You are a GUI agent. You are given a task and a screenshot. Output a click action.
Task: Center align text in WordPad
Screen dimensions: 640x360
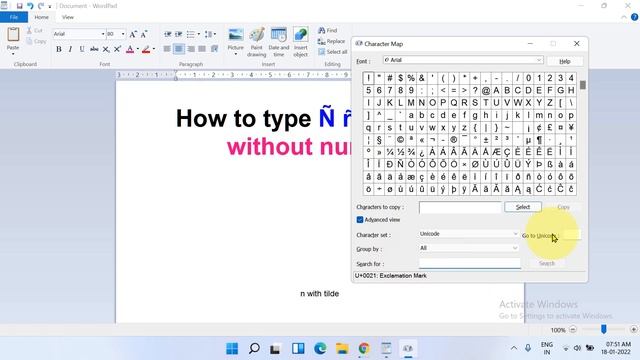tap(178, 49)
